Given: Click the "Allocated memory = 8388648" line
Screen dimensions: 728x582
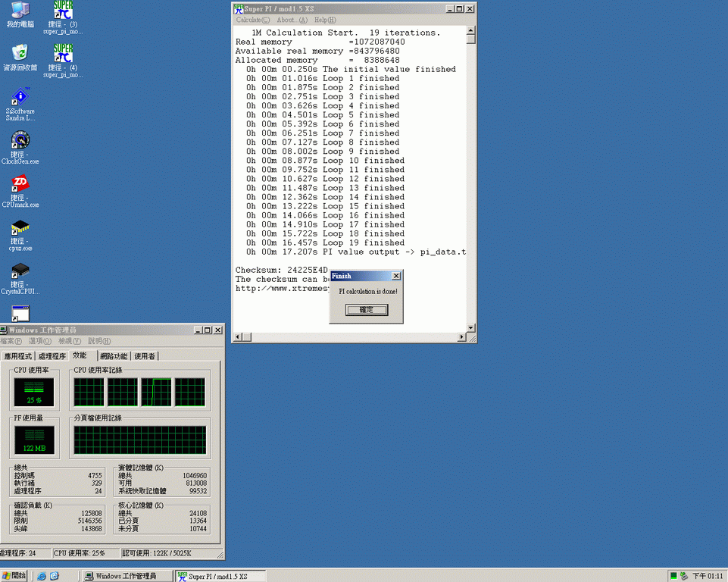Looking at the screenshot, I should [x=317, y=60].
